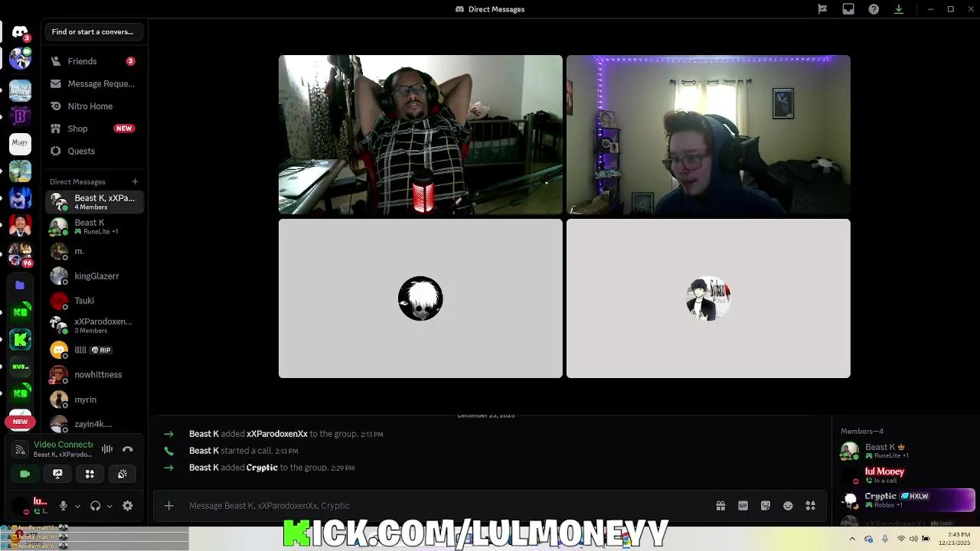
Task: Open the soundboard
Action: coord(122,474)
